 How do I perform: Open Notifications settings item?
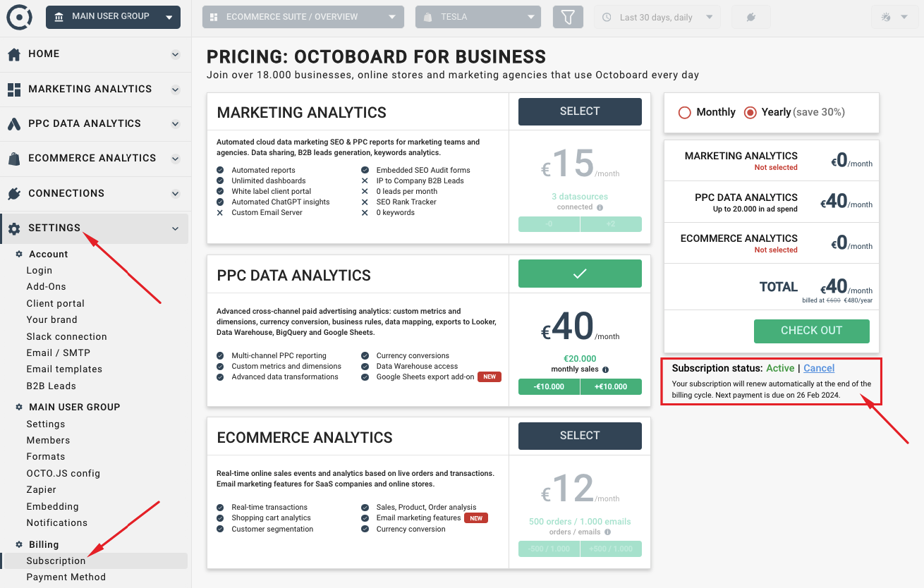click(57, 522)
